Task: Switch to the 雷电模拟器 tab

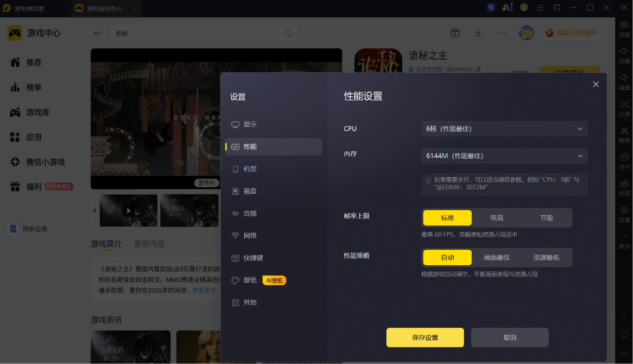Action: pyautogui.click(x=29, y=8)
